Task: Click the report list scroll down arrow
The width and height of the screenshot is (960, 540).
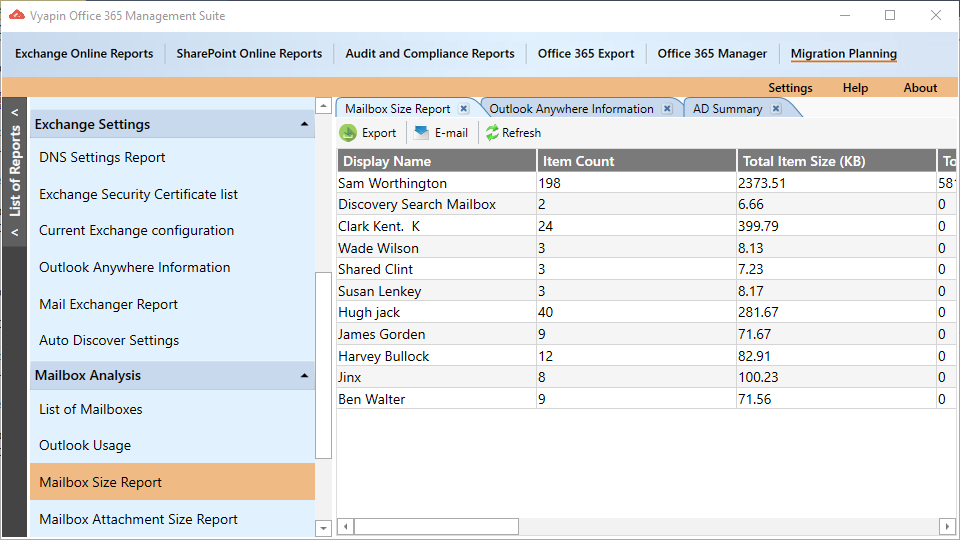Action: click(x=323, y=528)
